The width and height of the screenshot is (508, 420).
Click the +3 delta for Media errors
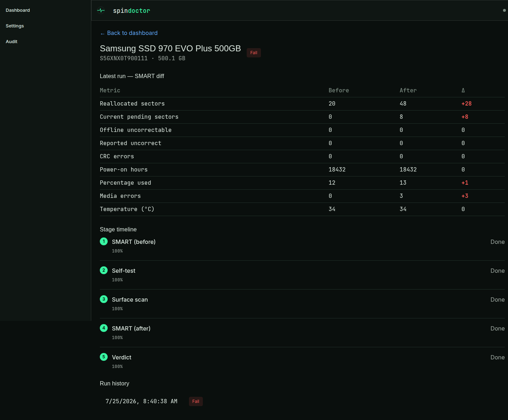point(465,196)
